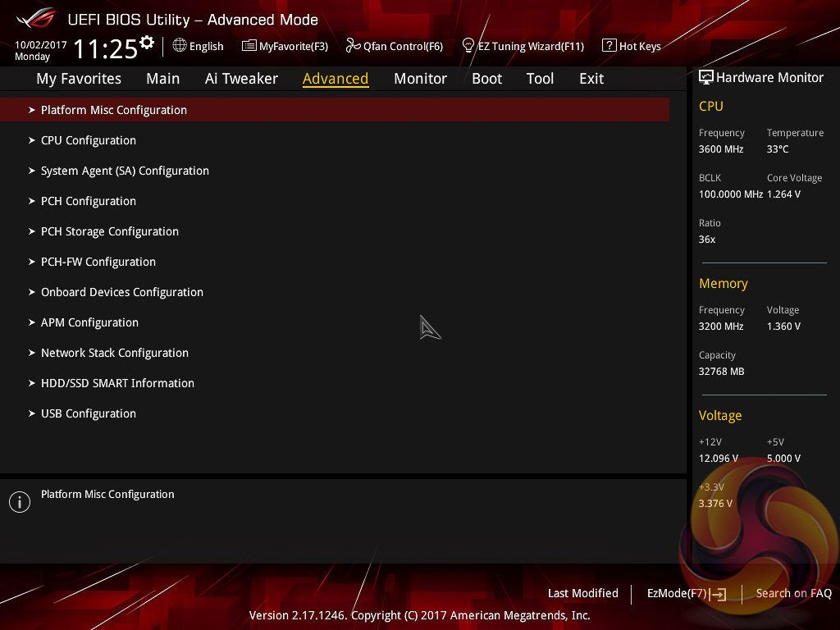Click Hardware Monitor title
This screenshot has width=840, height=630.
click(769, 78)
